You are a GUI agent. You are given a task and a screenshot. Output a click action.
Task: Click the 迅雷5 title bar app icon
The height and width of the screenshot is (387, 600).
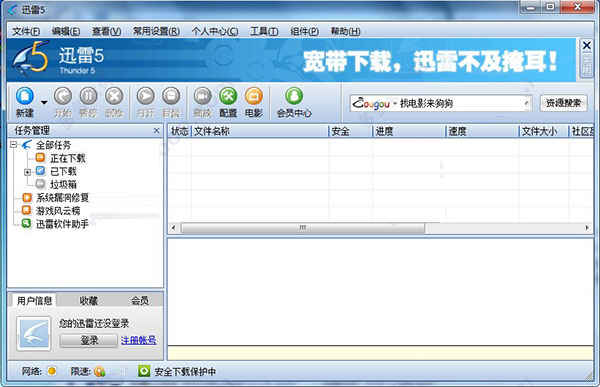coord(13,10)
